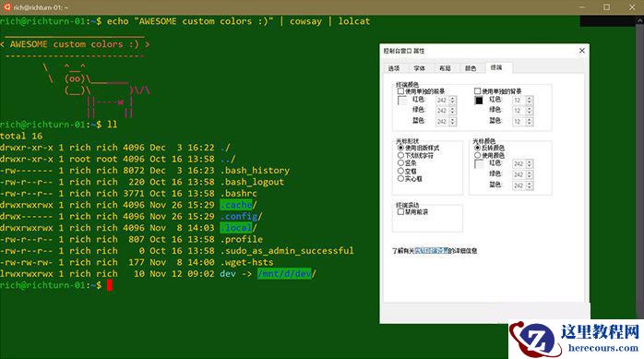Screen dimensions: 644x359
Task: Adjust cursor color 蓝色 spinner arrows
Action: pos(530,185)
